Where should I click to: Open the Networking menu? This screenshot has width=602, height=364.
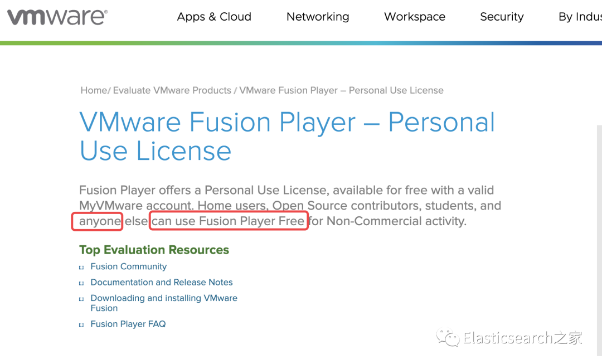pos(318,17)
